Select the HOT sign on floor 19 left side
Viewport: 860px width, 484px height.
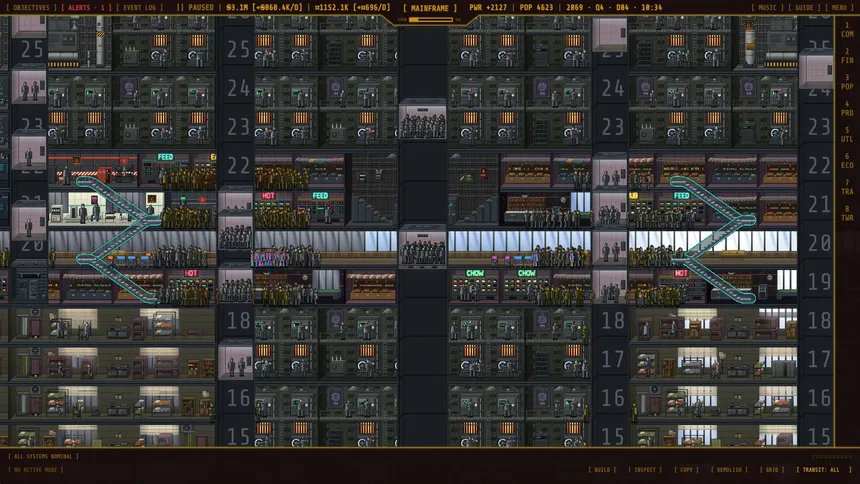[x=191, y=273]
